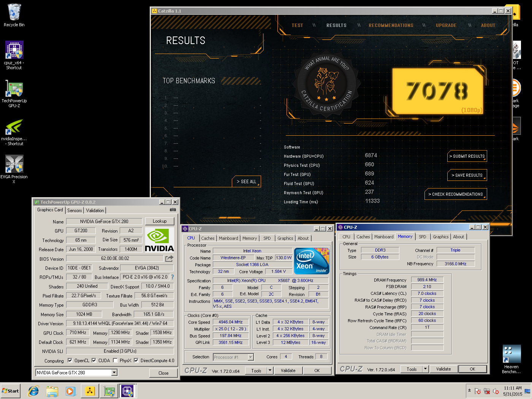Toggle the DirectCompute 4.0 checkbox
532x399 pixels.
coord(136,360)
